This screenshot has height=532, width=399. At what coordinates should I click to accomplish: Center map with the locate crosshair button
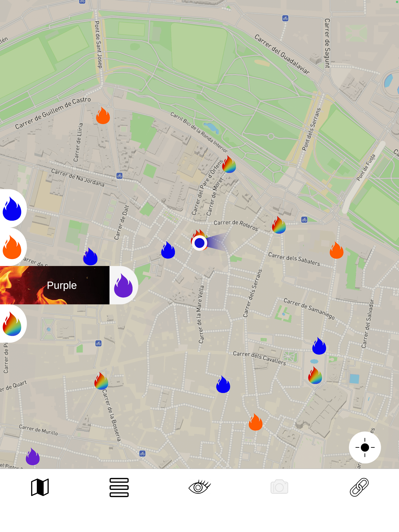coord(365,447)
